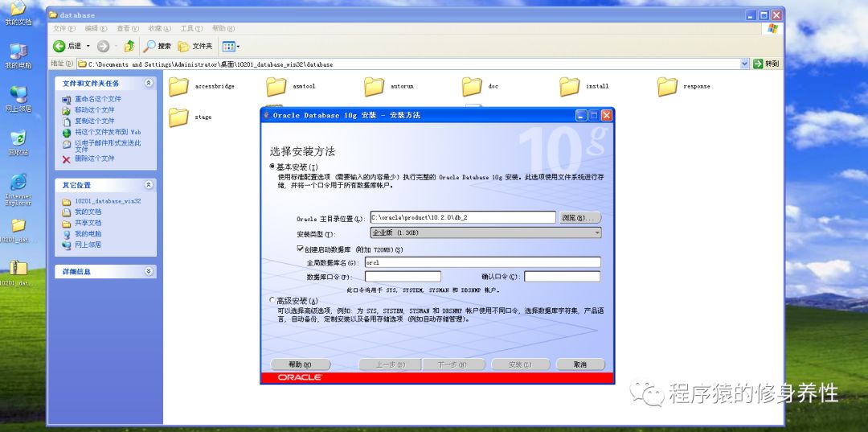
Task: Select the 10201_dat zip archive on desktop
Action: point(18,273)
